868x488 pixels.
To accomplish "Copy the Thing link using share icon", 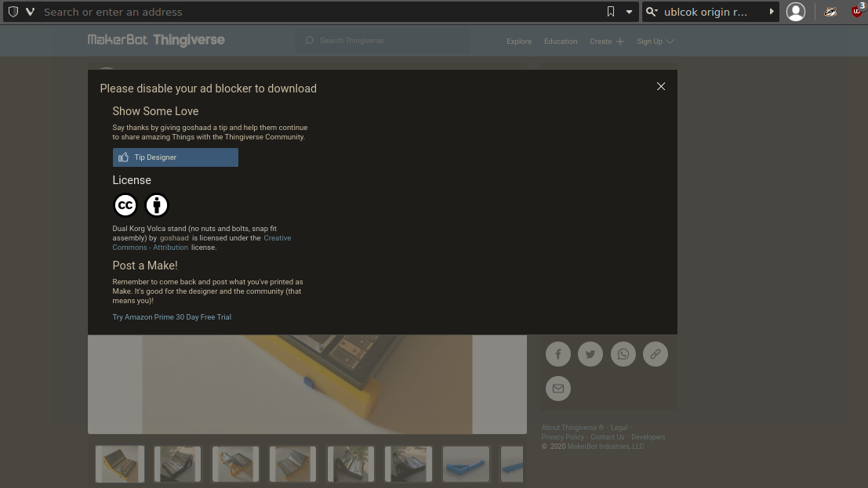I will 656,354.
